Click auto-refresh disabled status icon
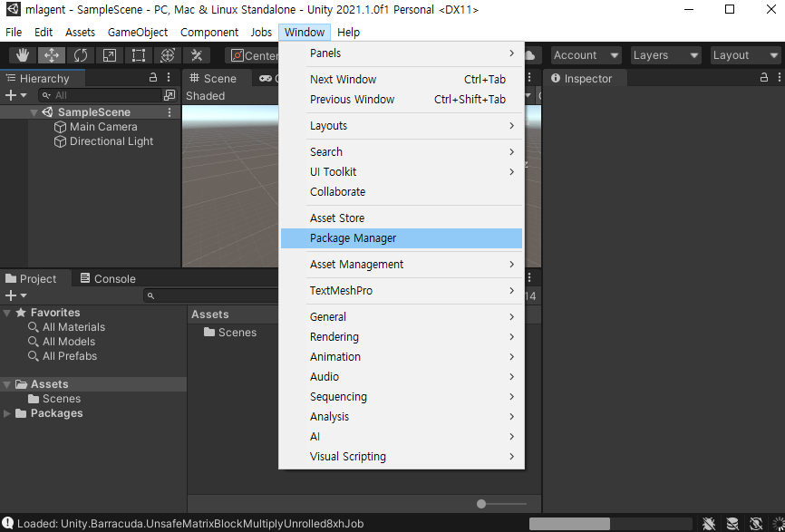This screenshot has height=532, width=785. (x=757, y=524)
